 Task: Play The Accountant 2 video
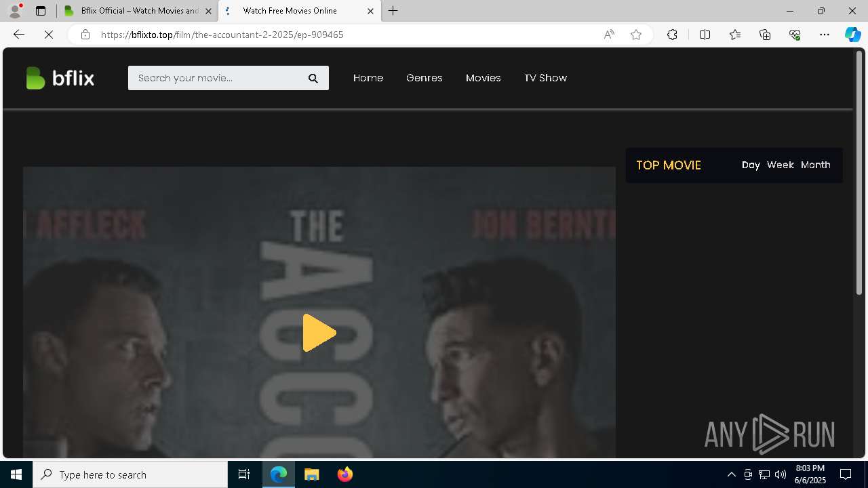(319, 333)
